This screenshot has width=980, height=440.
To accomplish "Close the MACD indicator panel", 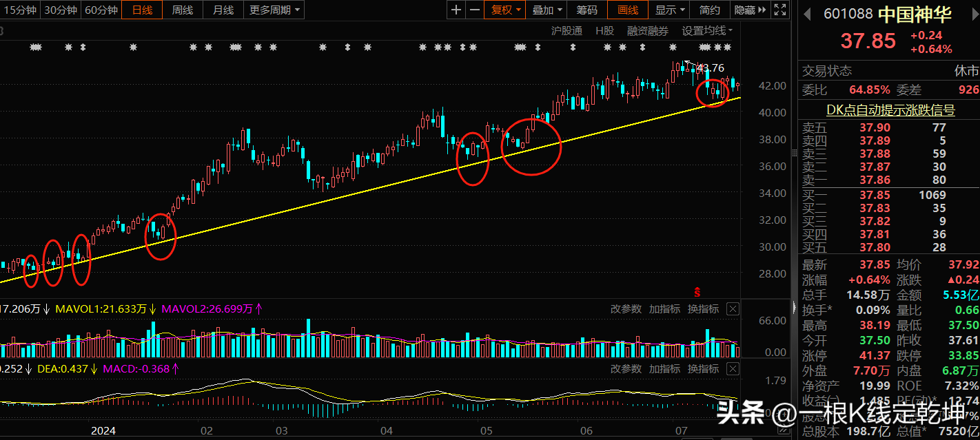I will (x=733, y=369).
